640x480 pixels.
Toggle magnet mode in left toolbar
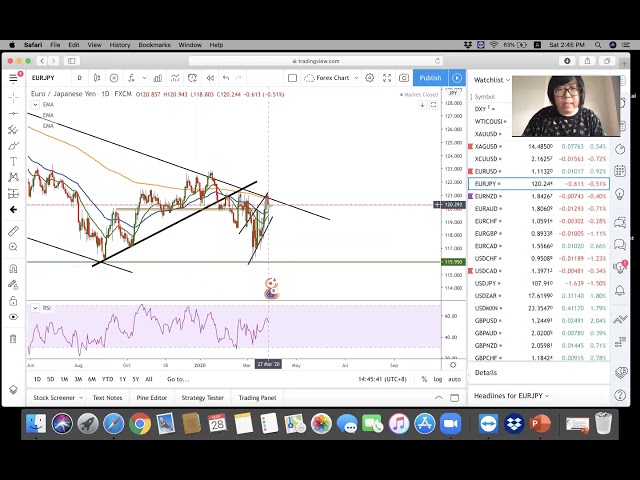(13, 268)
